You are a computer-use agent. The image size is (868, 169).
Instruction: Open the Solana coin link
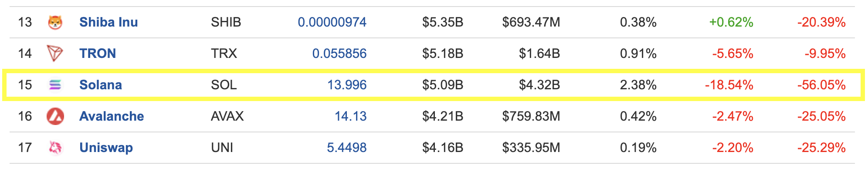pos(101,85)
